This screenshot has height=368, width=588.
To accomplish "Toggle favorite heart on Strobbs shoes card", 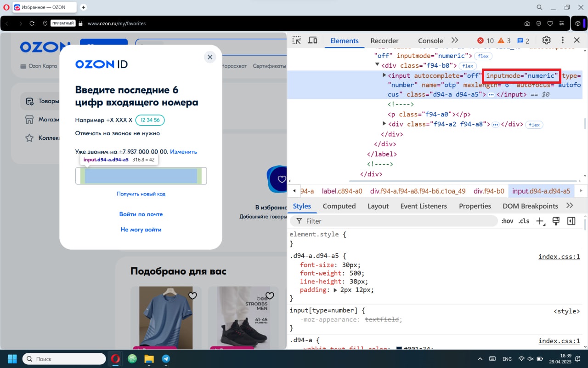I will pyautogui.click(x=270, y=295).
